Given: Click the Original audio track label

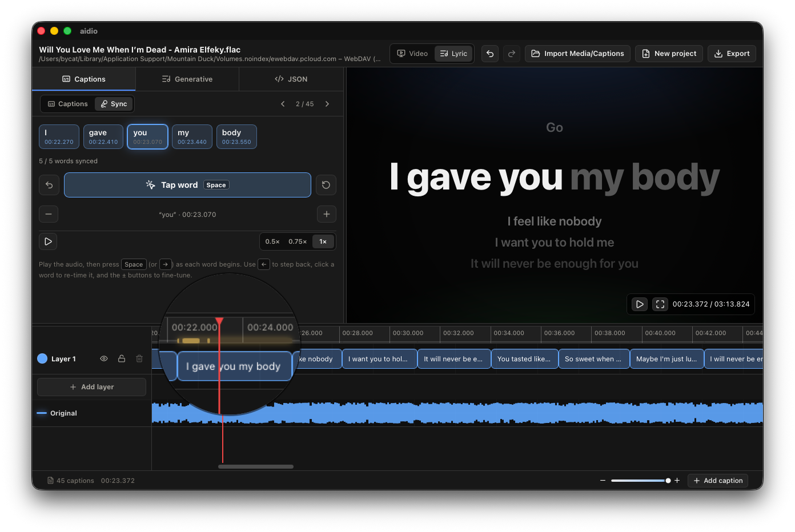Looking at the screenshot, I should pyautogui.click(x=63, y=413).
